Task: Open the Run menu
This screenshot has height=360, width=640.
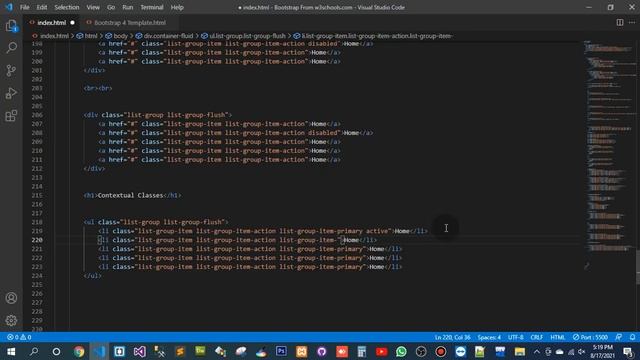Action: pyautogui.click(x=127, y=7)
